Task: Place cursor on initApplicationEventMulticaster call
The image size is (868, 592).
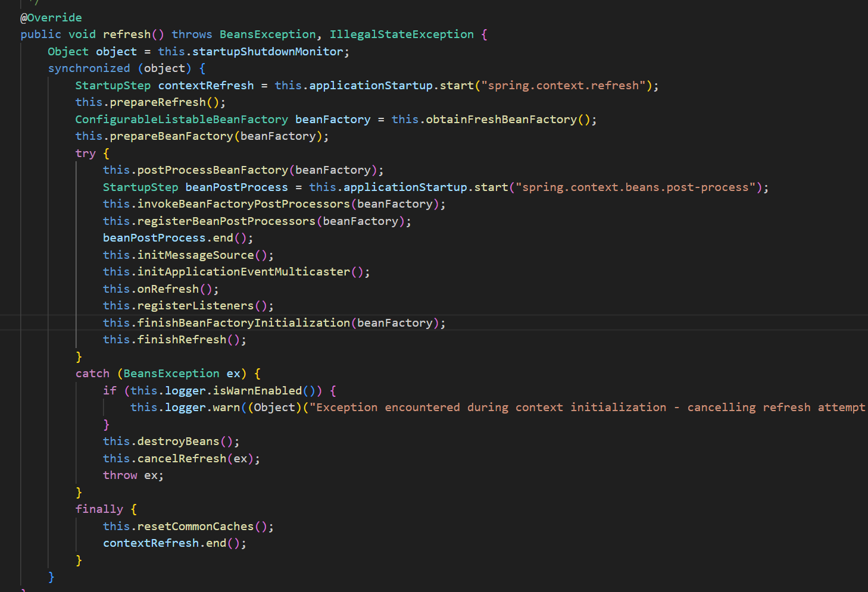Action: (243, 272)
